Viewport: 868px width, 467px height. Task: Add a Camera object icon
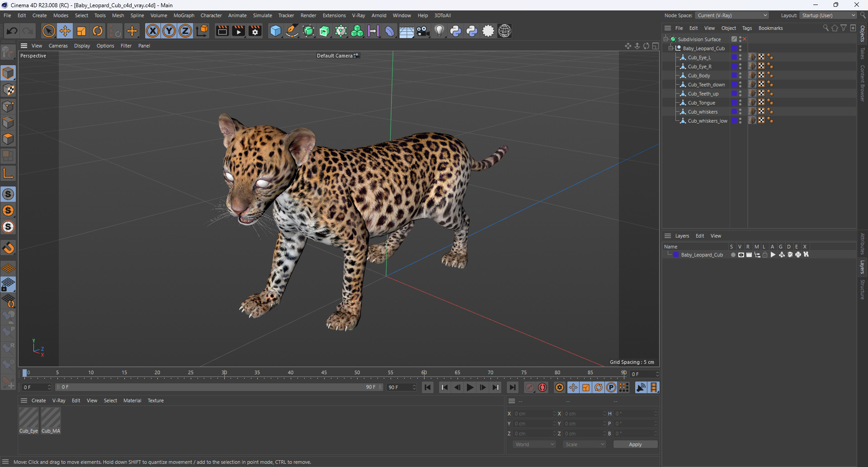click(423, 31)
